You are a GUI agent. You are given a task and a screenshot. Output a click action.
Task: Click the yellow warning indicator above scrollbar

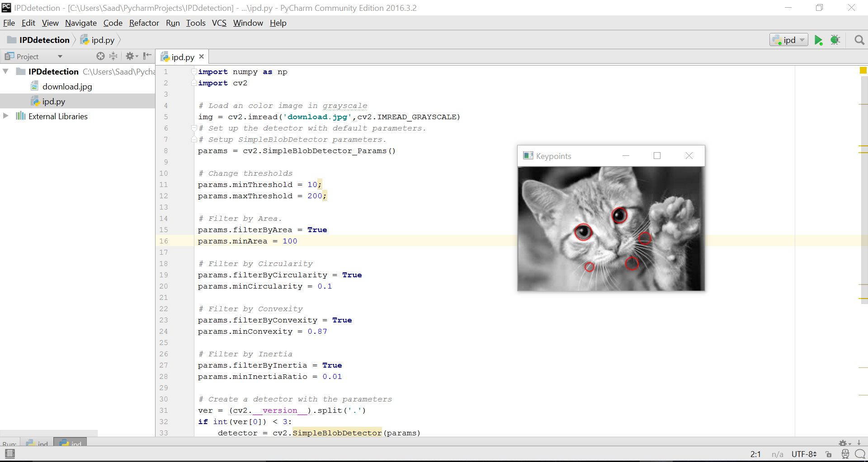(x=863, y=70)
